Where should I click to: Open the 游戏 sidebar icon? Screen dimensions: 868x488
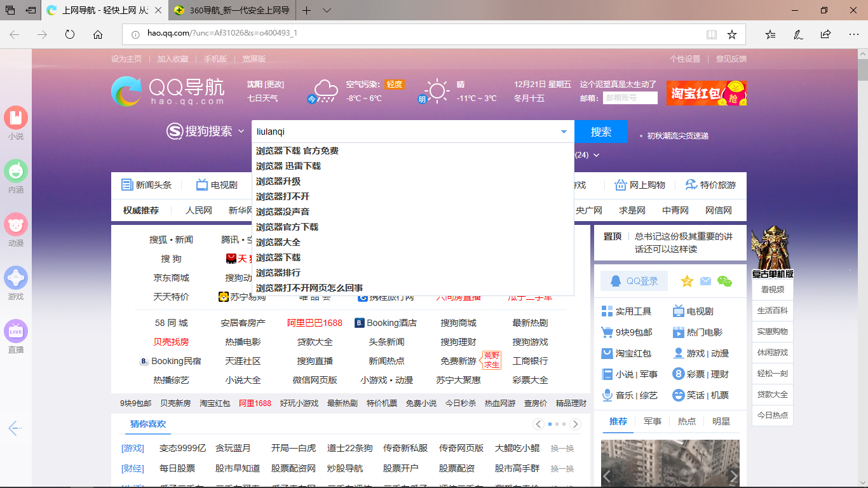click(x=16, y=278)
